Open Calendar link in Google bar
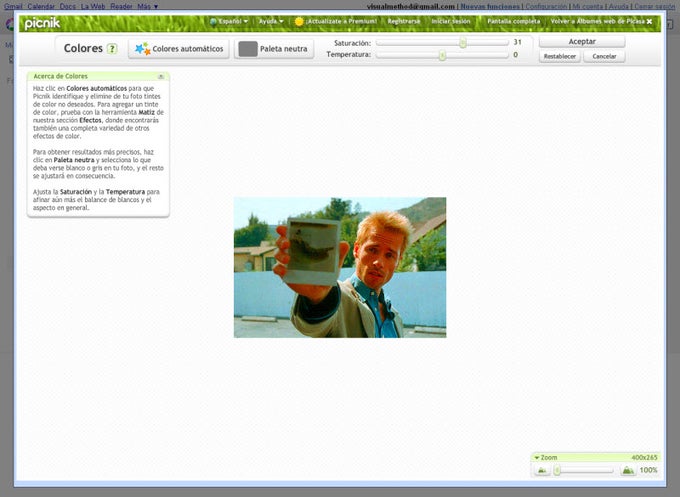 (41, 7)
